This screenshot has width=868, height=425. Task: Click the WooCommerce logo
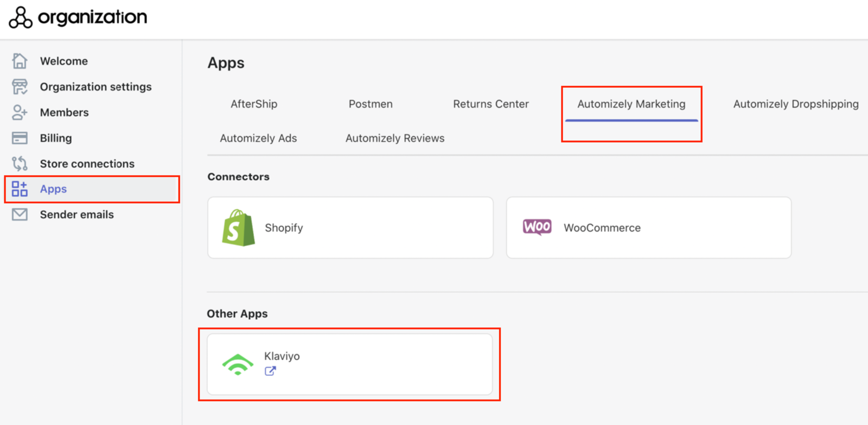537,227
